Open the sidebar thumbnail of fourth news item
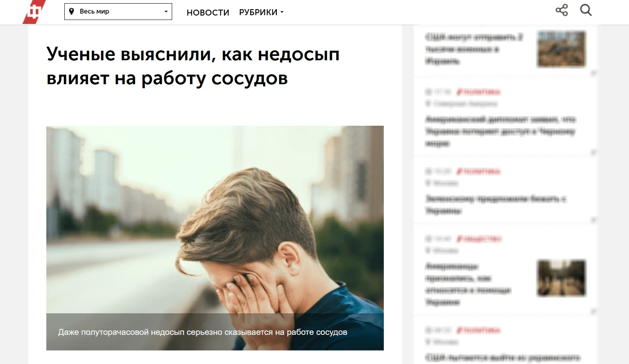 coord(562,278)
